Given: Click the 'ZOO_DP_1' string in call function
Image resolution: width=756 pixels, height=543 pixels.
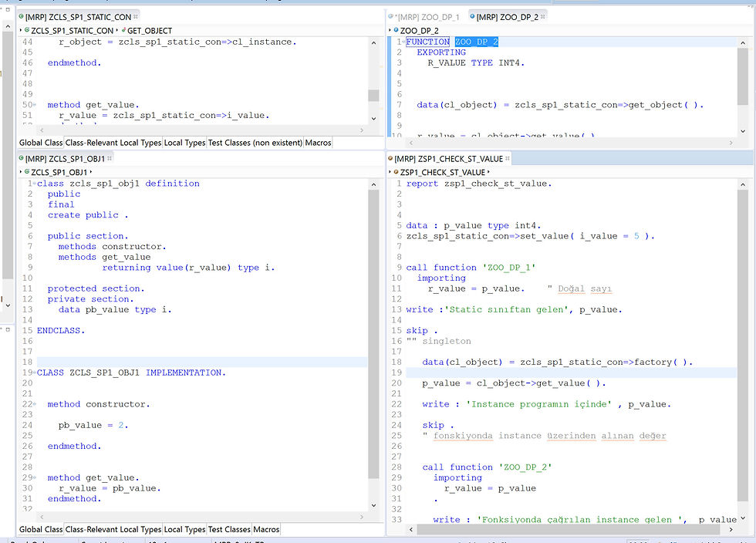Looking at the screenshot, I should tap(509, 268).
